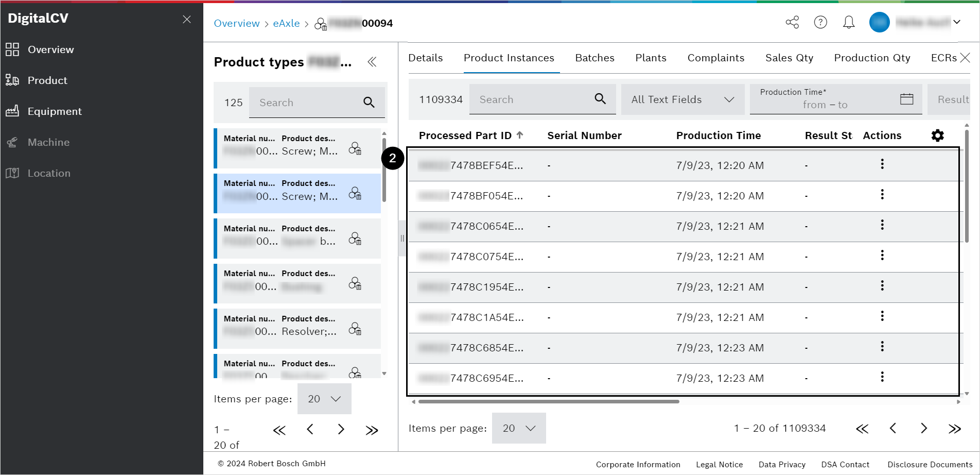The image size is (980, 475).
Task: Select the Product section in the sidebar
Action: coord(47,80)
